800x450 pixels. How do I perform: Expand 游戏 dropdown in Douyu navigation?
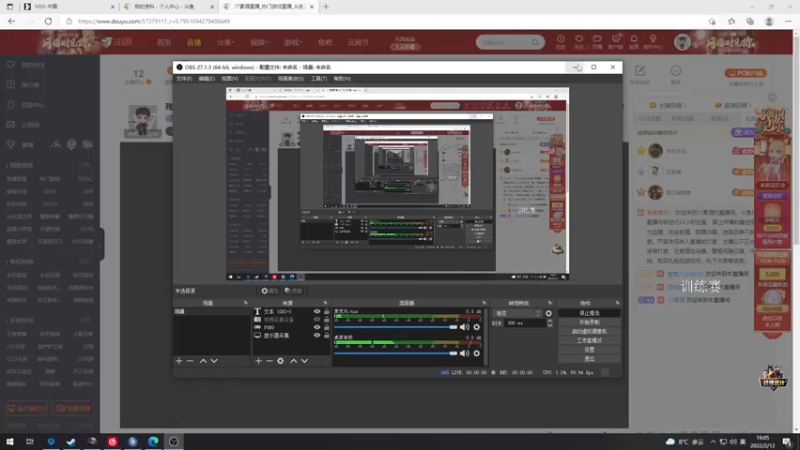pyautogui.click(x=293, y=42)
